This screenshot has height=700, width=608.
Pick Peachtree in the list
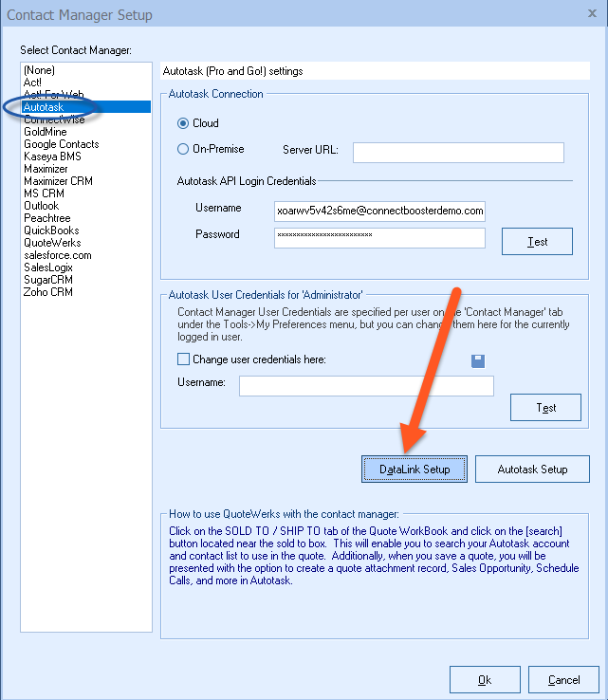[86, 218]
